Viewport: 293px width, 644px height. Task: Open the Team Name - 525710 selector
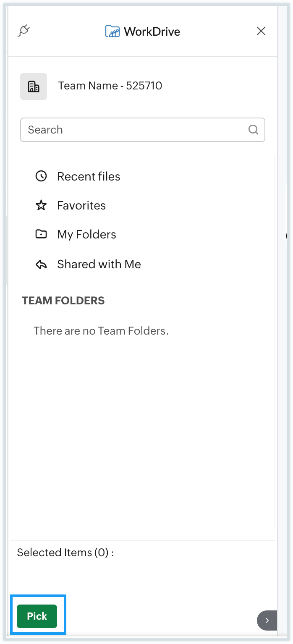pos(110,86)
